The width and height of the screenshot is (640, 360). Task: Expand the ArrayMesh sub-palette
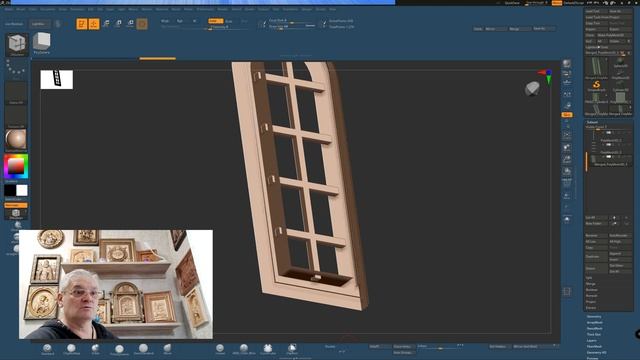(x=594, y=322)
